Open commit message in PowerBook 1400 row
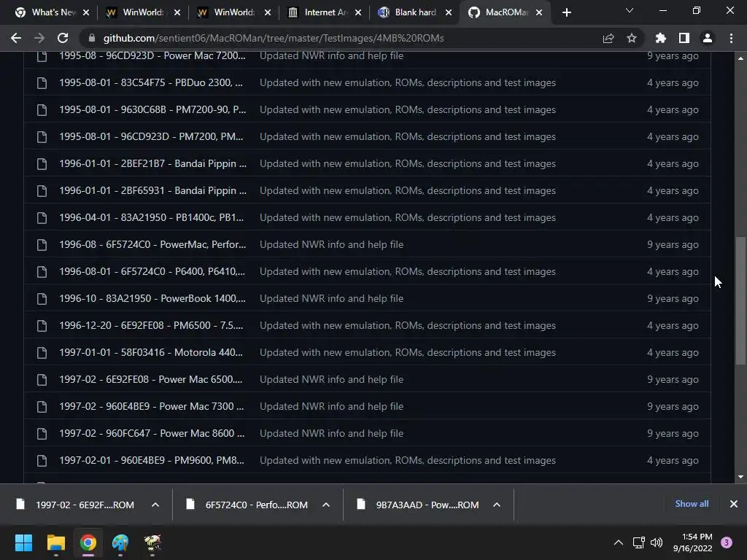The height and width of the screenshot is (560, 747). (332, 298)
